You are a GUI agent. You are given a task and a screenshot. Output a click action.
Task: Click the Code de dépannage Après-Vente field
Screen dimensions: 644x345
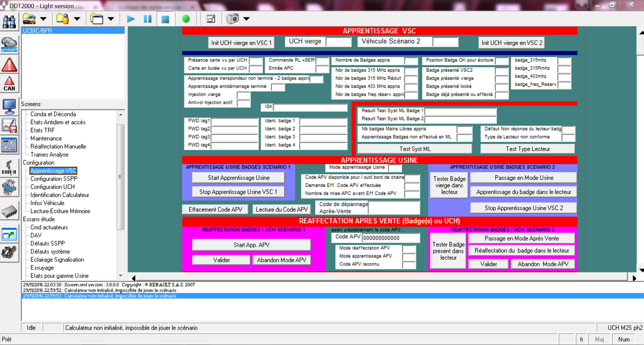click(394, 207)
